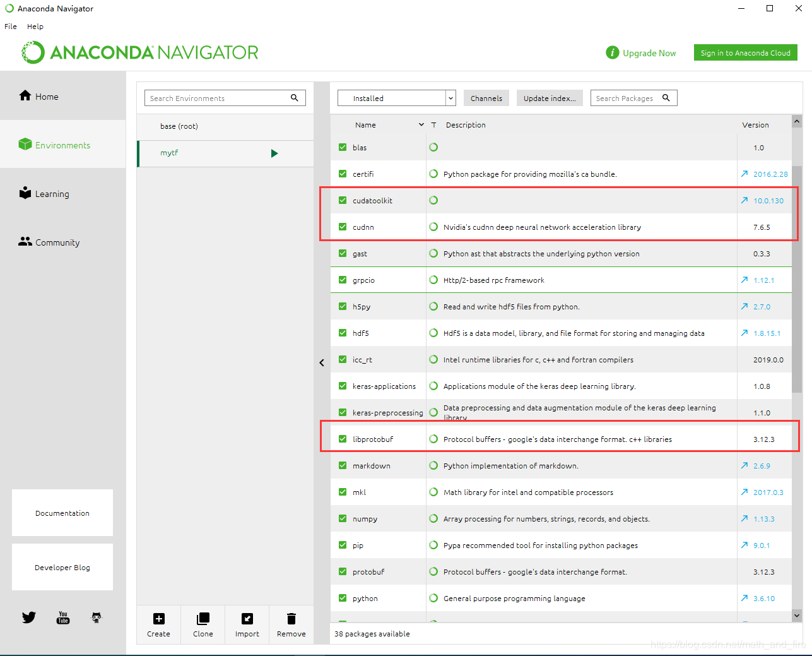Viewport: 812px width, 656px height.
Task: Click the search magnifier in Search Environments
Action: coord(295,98)
